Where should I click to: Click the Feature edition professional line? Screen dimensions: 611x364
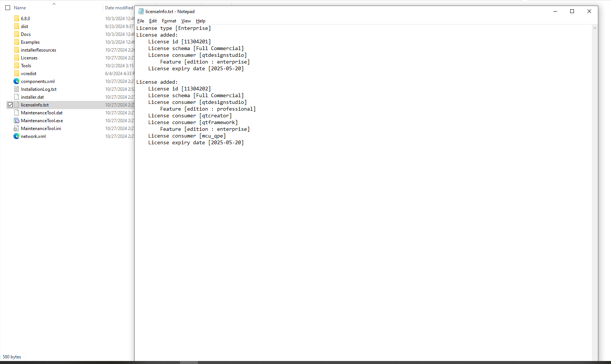coord(208,109)
